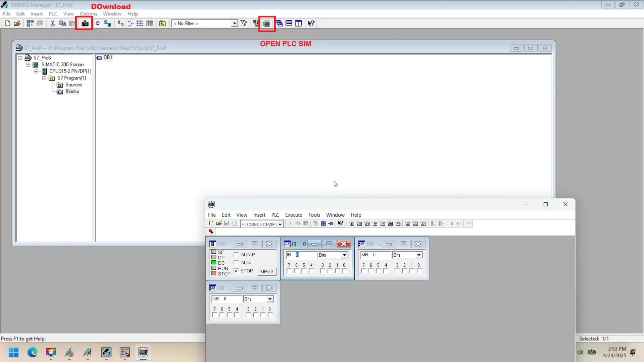Viewport: 644px width, 362px height.
Task: Click the volume icon in system tray
Action: tap(580, 352)
